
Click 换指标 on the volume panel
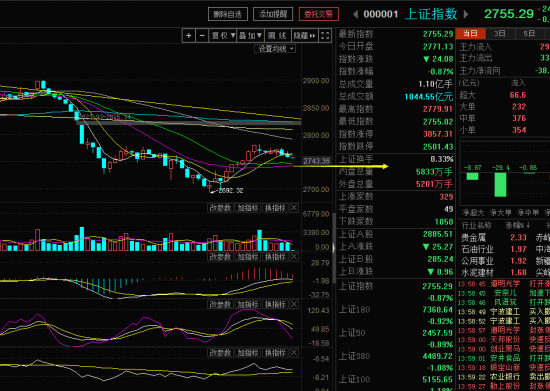coord(276,208)
